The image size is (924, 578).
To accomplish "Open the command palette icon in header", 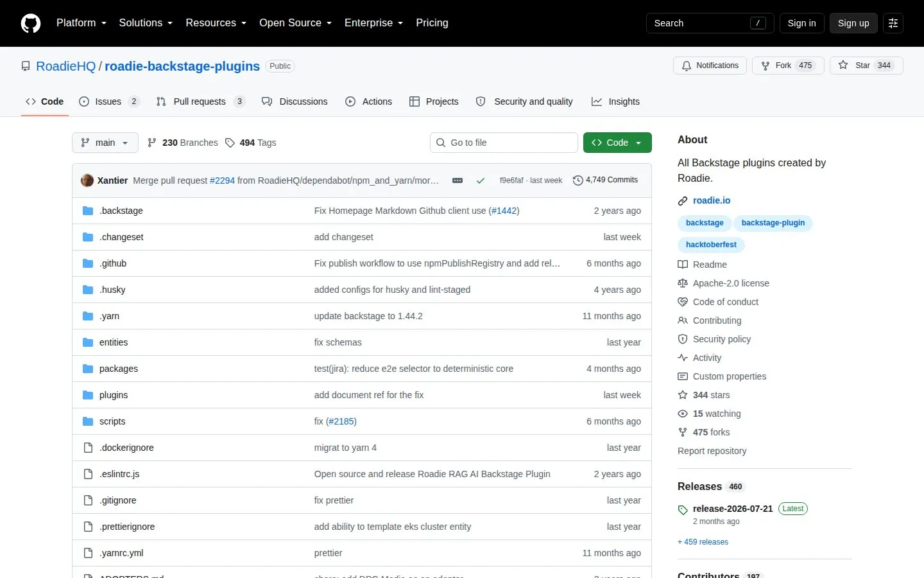I will tap(893, 23).
